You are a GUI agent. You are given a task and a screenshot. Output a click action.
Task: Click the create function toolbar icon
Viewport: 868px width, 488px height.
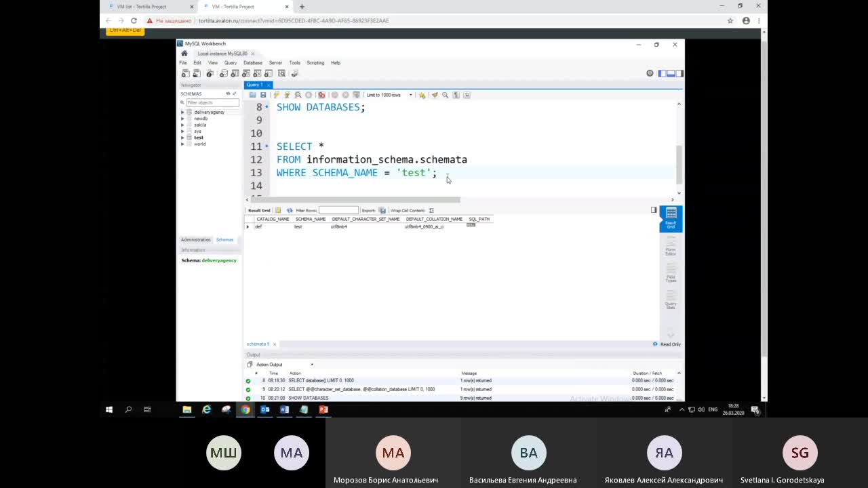coord(269,73)
